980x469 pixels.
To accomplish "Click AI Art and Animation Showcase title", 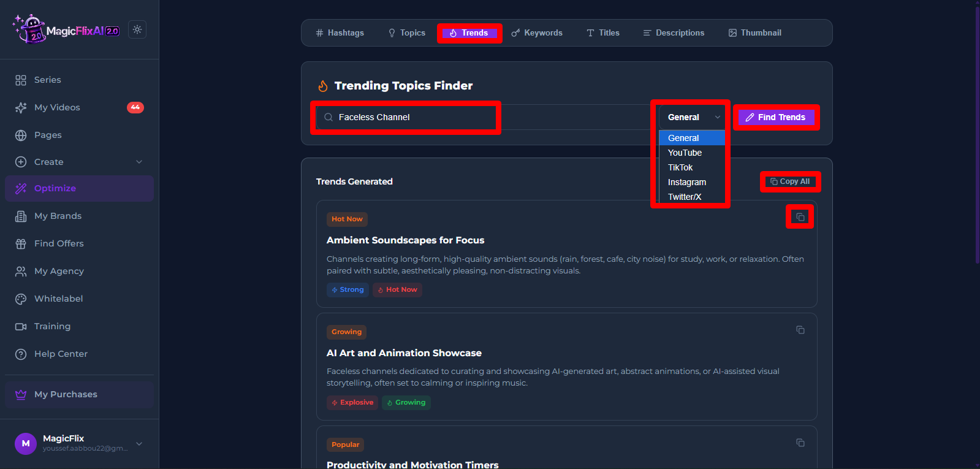I will tap(404, 353).
